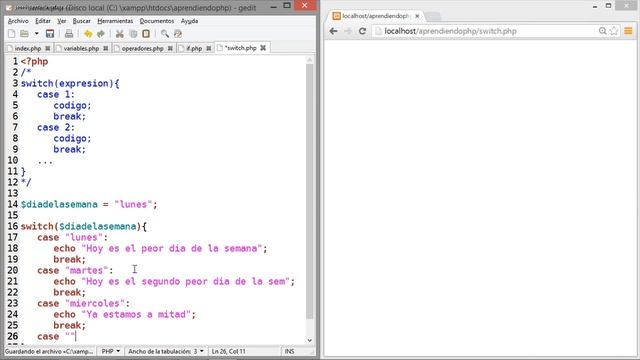The height and width of the screenshot is (360, 640).
Task: Close the index.php tab
Action: (x=48, y=48)
